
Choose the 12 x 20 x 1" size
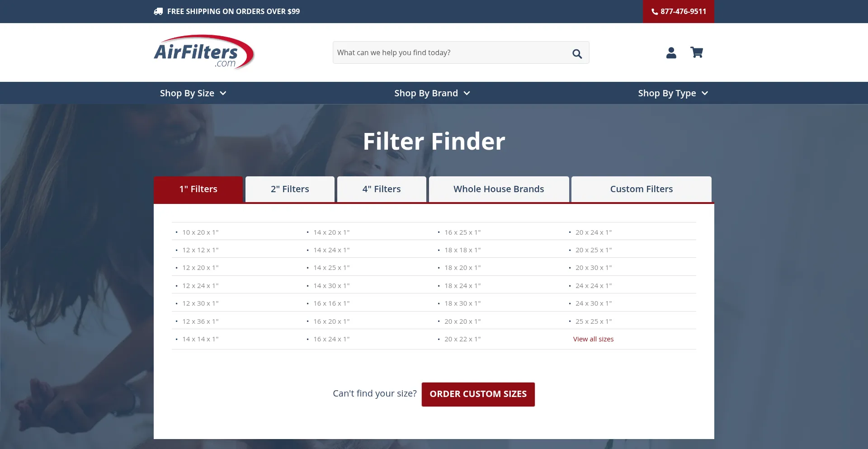click(200, 268)
